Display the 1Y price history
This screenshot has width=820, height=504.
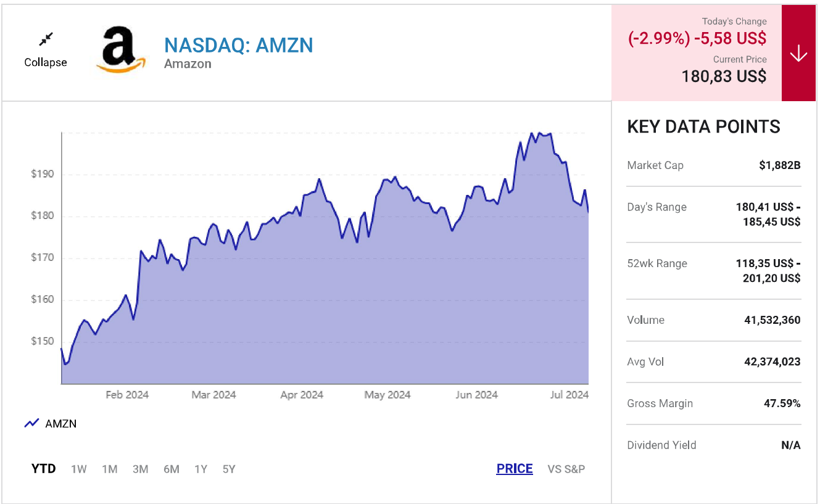click(201, 469)
